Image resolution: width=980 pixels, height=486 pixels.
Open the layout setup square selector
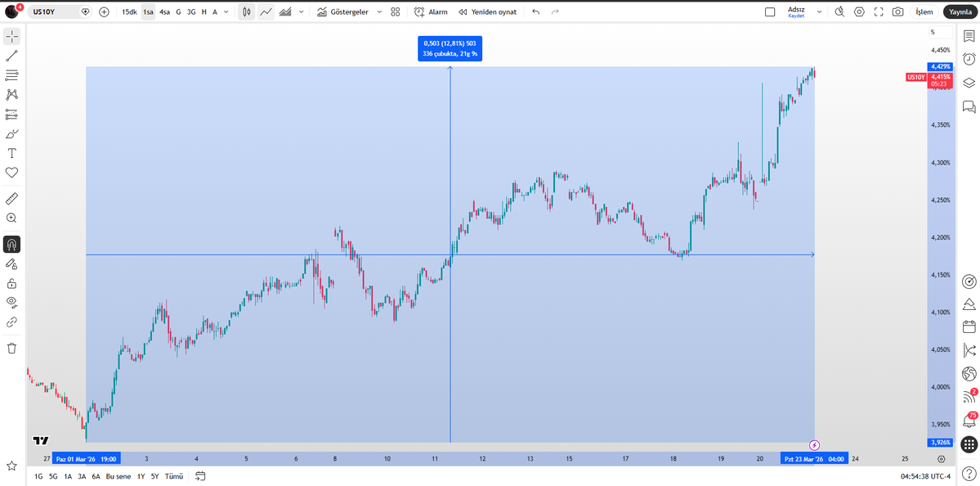pyautogui.click(x=770, y=12)
